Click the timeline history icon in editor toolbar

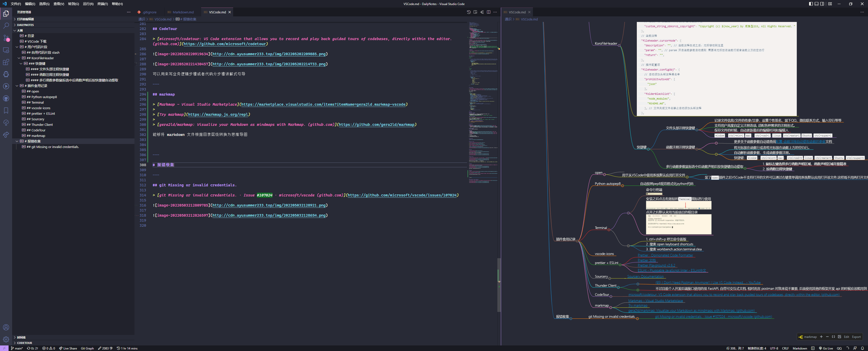469,12
